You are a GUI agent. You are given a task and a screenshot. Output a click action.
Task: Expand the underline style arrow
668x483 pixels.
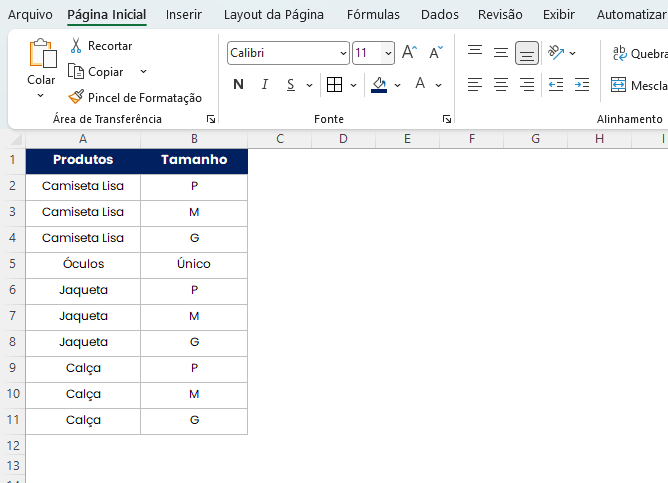point(309,85)
